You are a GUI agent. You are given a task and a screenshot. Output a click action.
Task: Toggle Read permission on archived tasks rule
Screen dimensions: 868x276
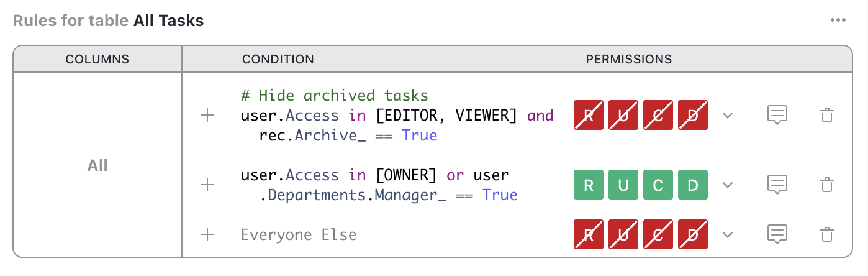pos(589,116)
